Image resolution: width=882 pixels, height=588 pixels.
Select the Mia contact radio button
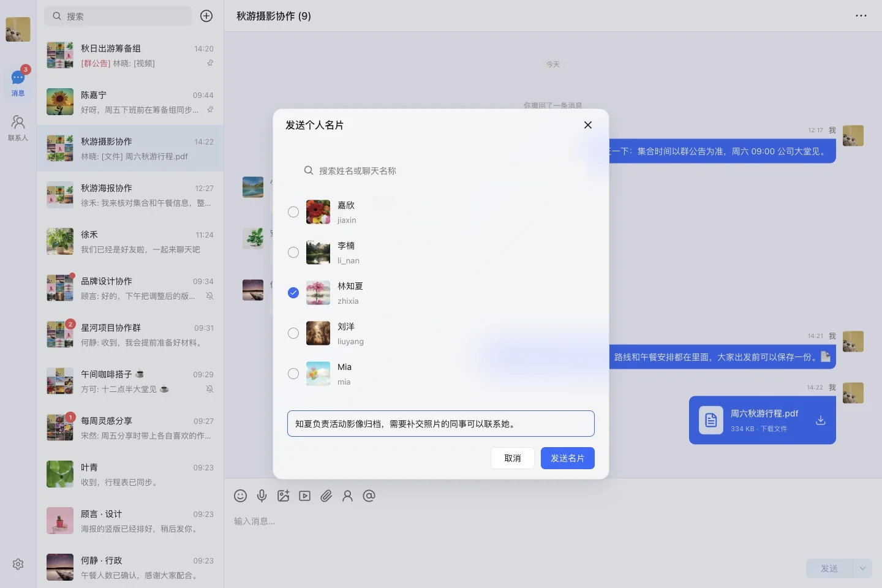point(293,374)
